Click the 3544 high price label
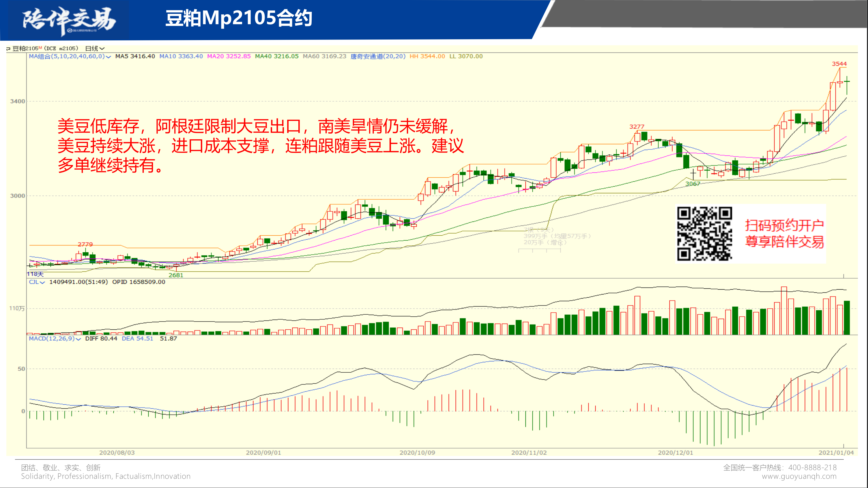 tap(839, 64)
